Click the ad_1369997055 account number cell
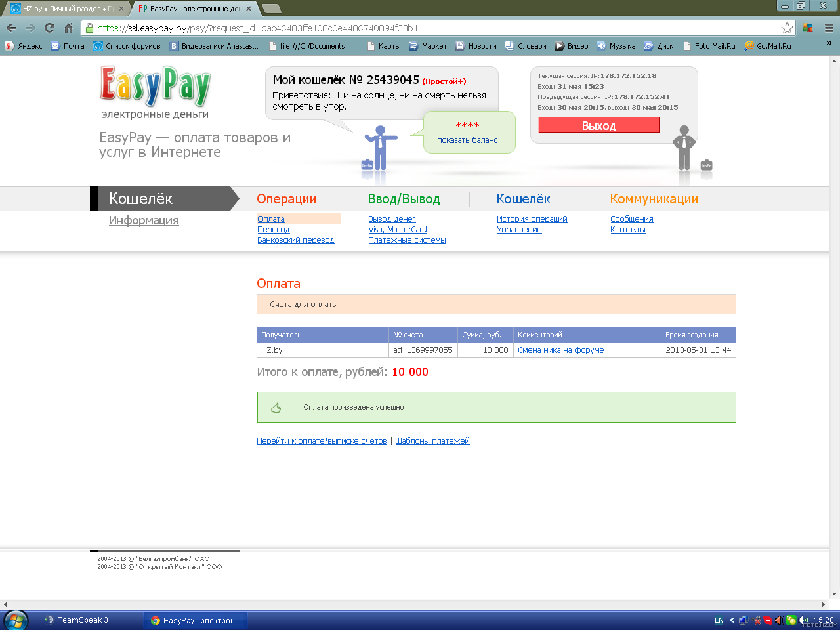This screenshot has height=630, width=840. (423, 350)
